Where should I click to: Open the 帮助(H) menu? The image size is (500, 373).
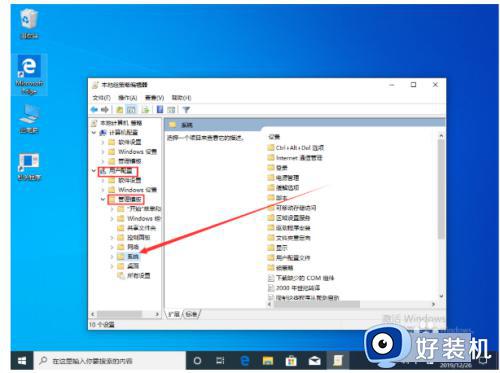pyautogui.click(x=181, y=98)
